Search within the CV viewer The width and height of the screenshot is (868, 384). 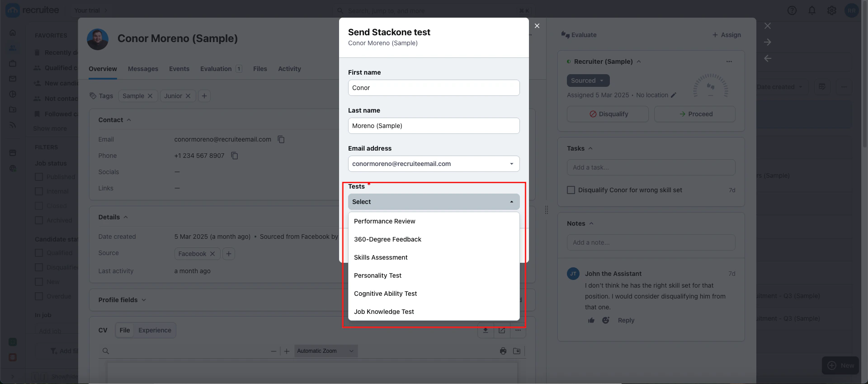[x=106, y=351]
